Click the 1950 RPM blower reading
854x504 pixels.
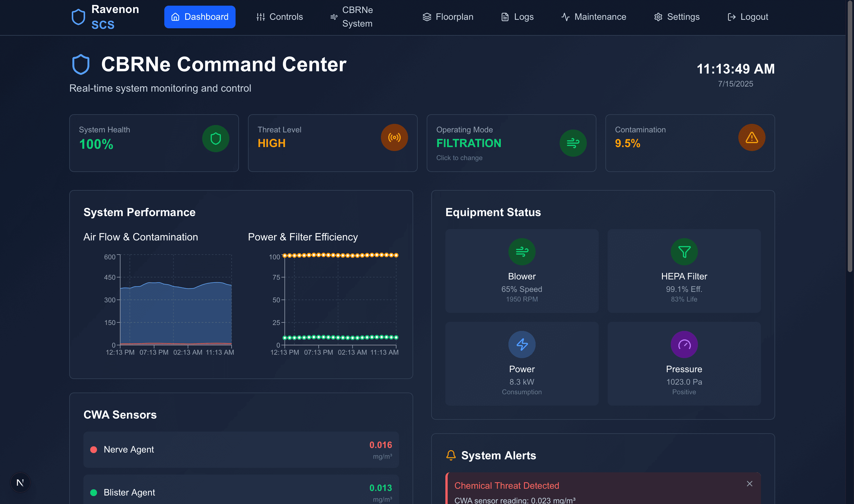coord(521,299)
